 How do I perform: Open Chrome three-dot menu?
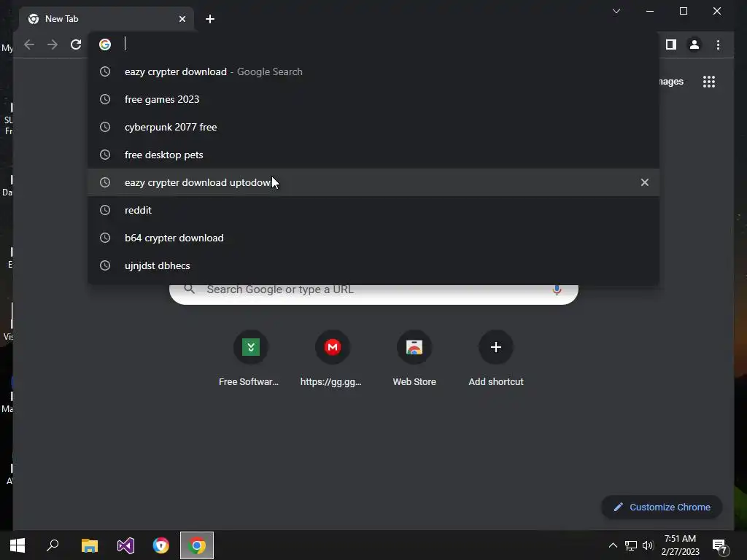click(718, 44)
